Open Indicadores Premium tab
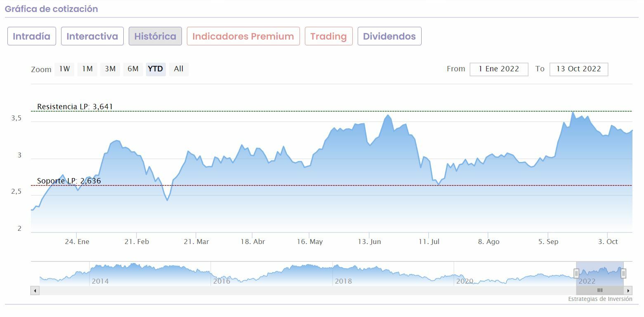 pos(243,36)
